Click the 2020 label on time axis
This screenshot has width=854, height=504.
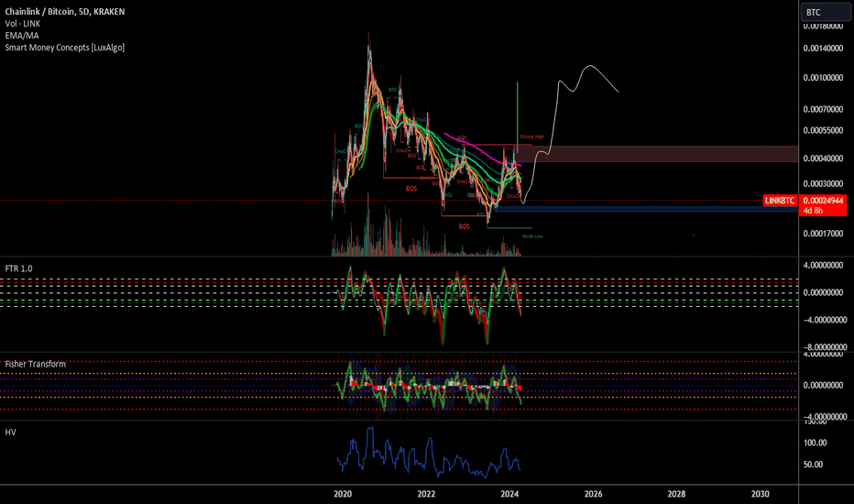click(x=343, y=494)
